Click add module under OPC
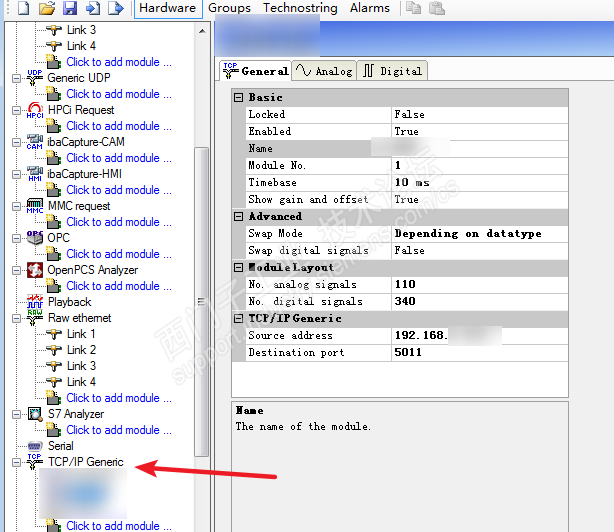The width and height of the screenshot is (614, 532). coord(119,254)
